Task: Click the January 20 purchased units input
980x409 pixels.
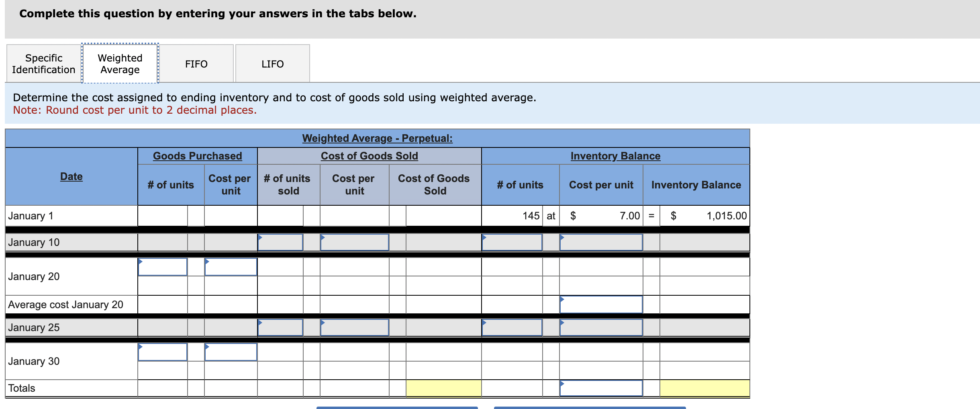Action: click(163, 266)
